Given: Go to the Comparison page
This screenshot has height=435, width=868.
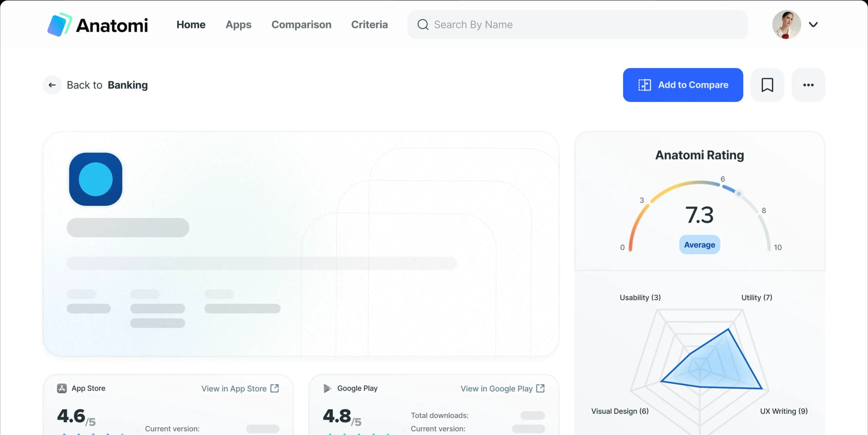Looking at the screenshot, I should [301, 25].
